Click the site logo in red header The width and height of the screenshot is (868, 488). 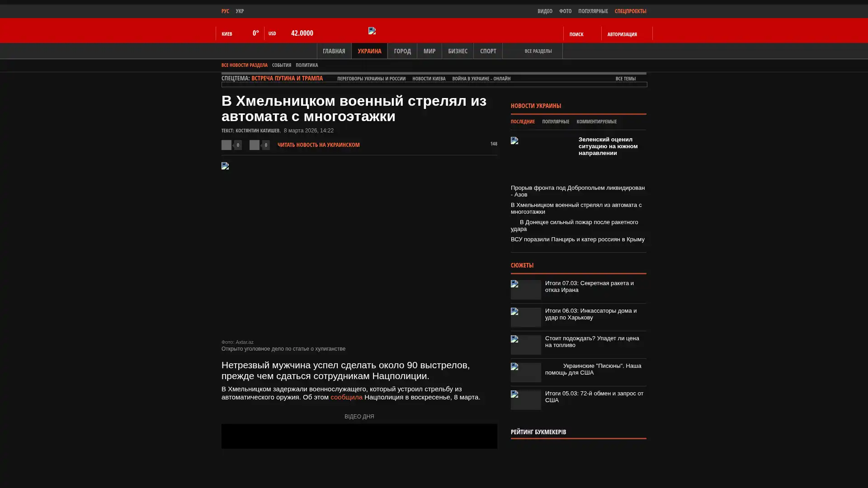(372, 31)
